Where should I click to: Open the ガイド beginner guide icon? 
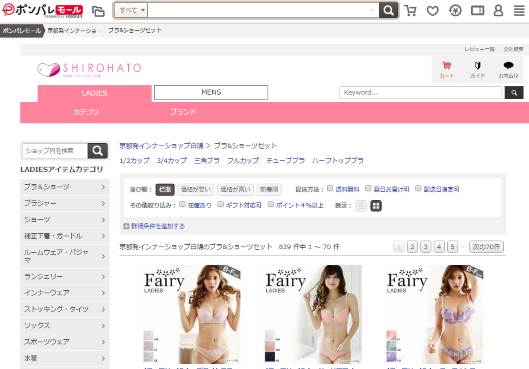(x=477, y=69)
